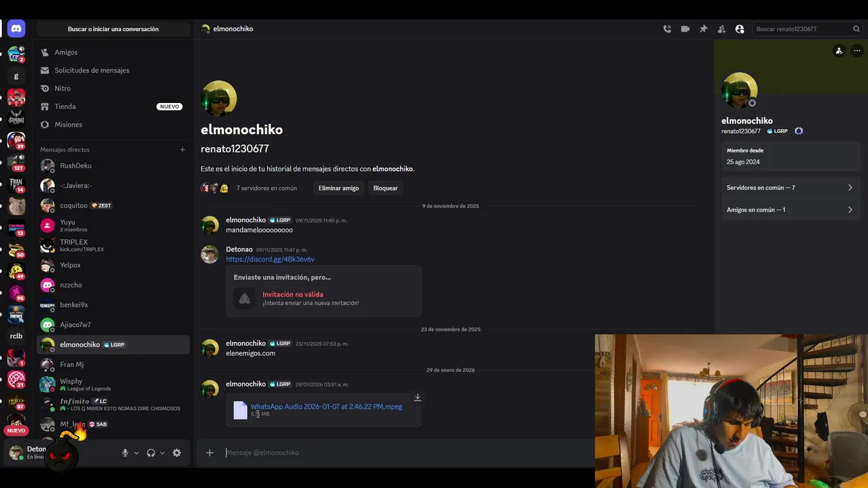Open Tienda shop section
Screen dimensions: 868x488
pos(113,106)
